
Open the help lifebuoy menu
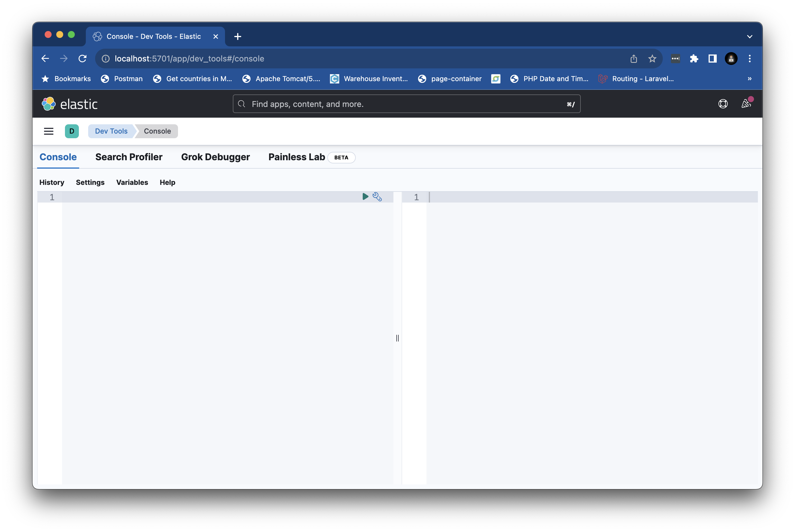pos(723,104)
